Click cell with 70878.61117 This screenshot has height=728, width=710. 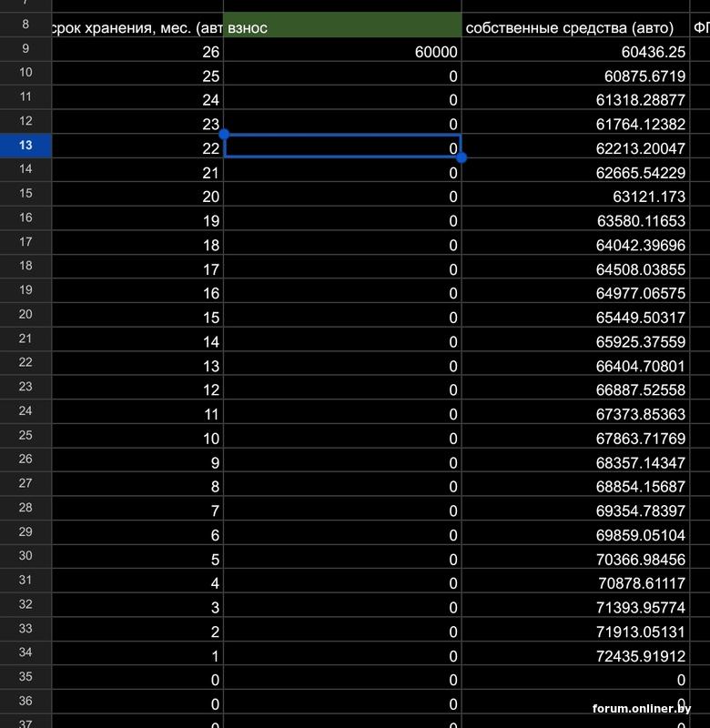click(575, 581)
